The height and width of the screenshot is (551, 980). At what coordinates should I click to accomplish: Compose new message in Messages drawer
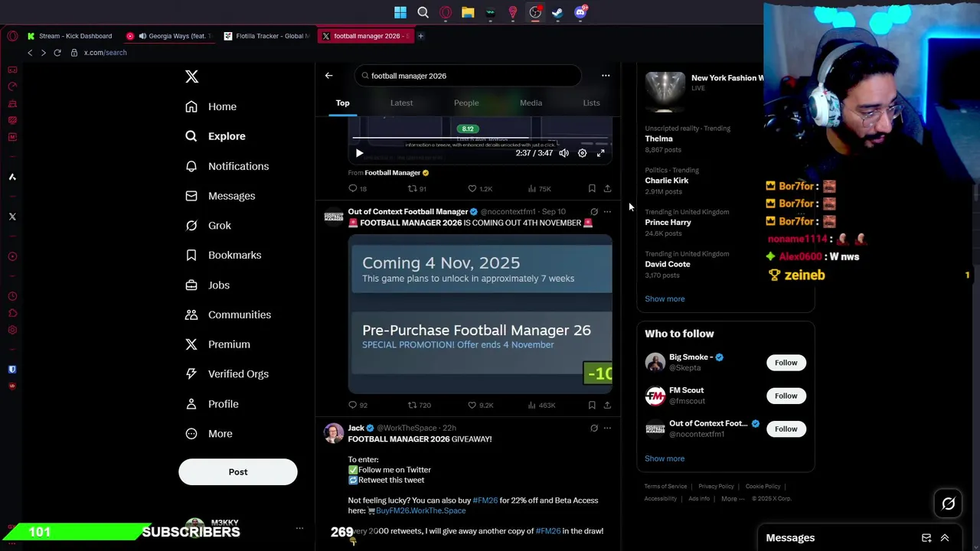click(x=926, y=538)
